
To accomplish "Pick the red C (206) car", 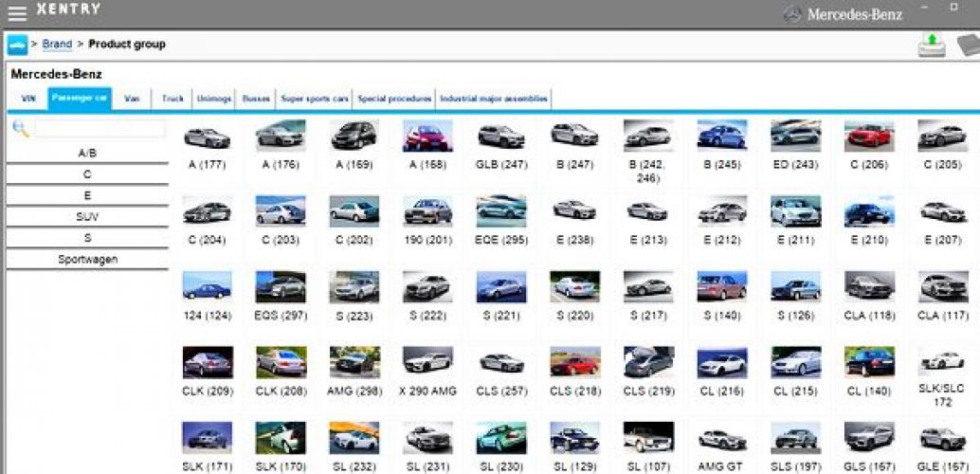I will point(869,137).
